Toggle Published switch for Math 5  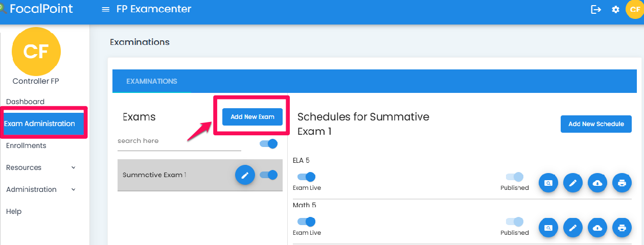click(x=515, y=222)
